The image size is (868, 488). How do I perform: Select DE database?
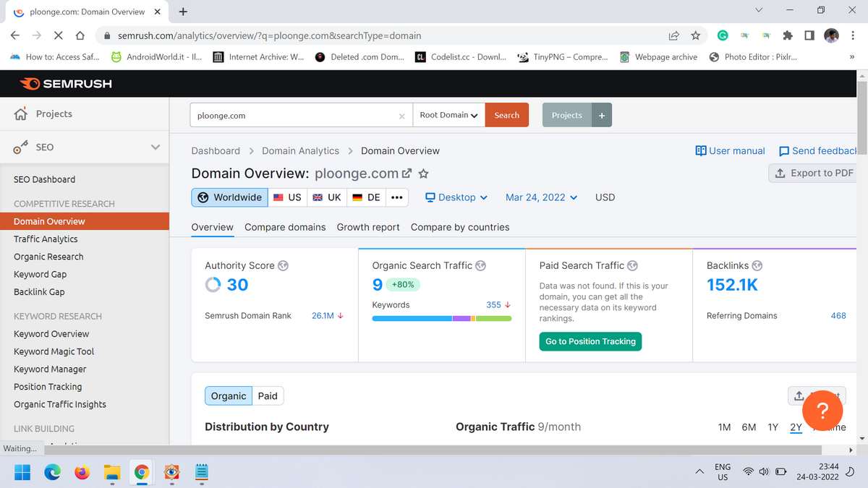(x=366, y=197)
